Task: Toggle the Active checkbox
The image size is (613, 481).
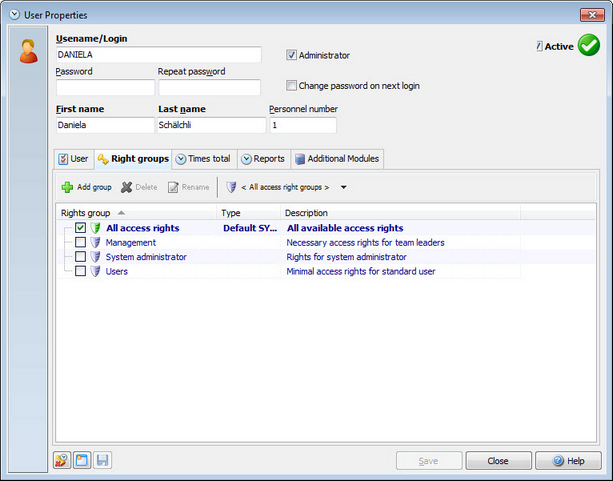Action: (x=539, y=46)
